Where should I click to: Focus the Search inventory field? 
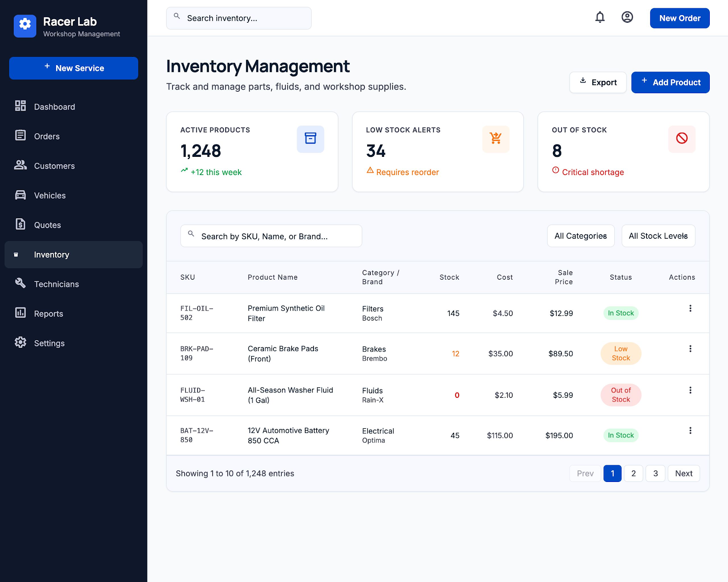tap(239, 18)
